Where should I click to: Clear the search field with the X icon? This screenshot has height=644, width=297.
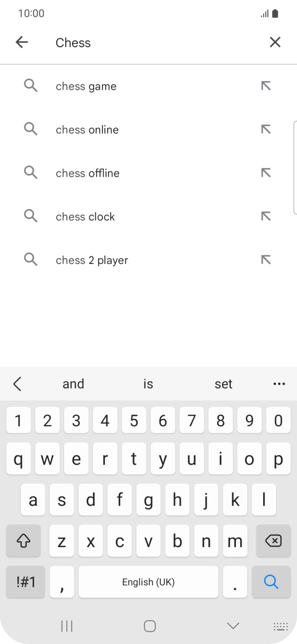coord(275,42)
